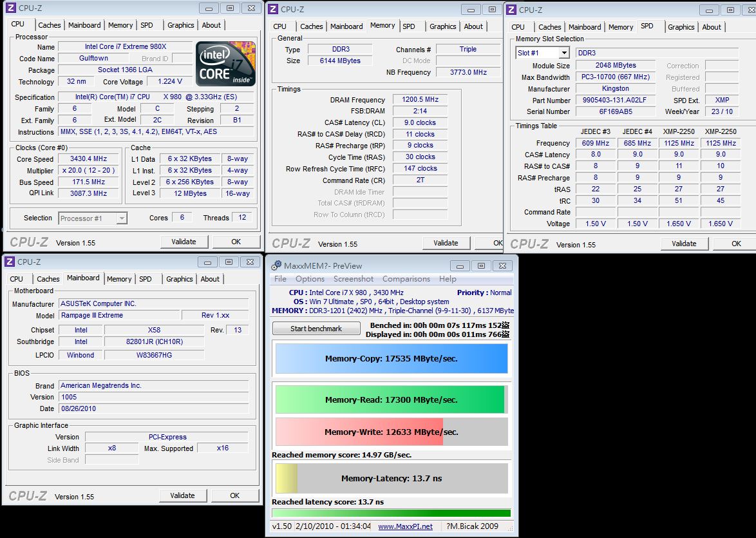This screenshot has width=756, height=538.
Task: Click the American Megatrends Inc. brand field
Action: (x=154, y=385)
